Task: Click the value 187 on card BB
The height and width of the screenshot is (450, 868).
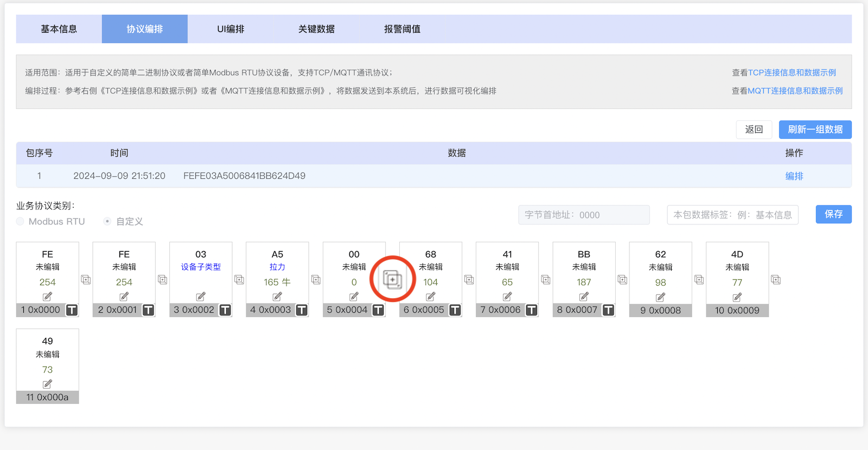Action: 584,282
